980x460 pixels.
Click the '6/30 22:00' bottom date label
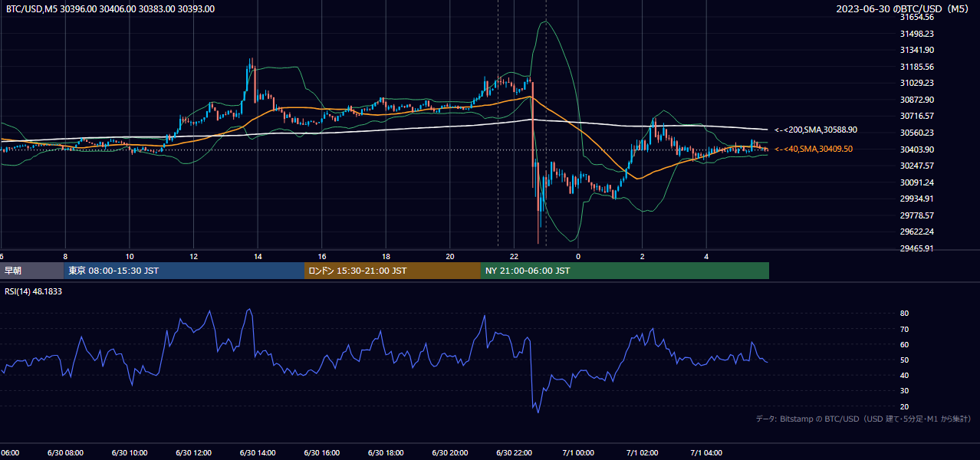pos(515,452)
